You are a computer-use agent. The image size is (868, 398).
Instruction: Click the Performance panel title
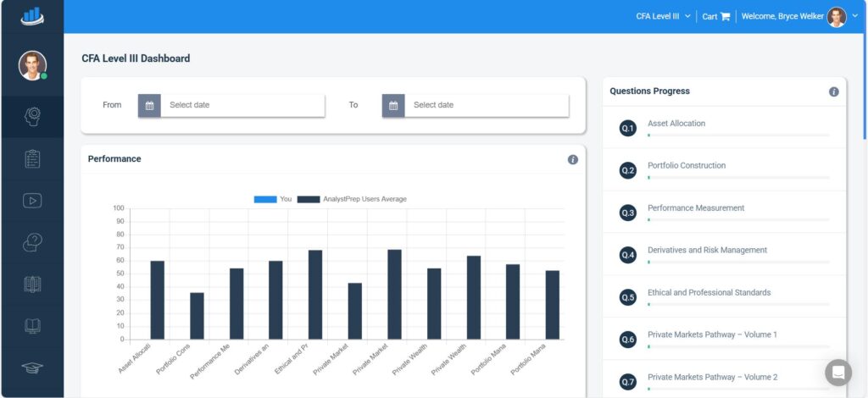(x=114, y=158)
